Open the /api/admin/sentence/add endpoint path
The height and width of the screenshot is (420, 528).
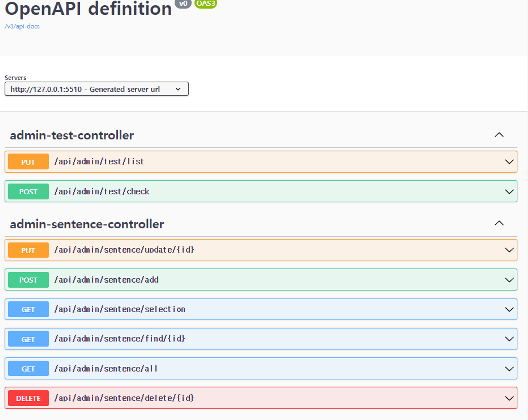(106, 280)
